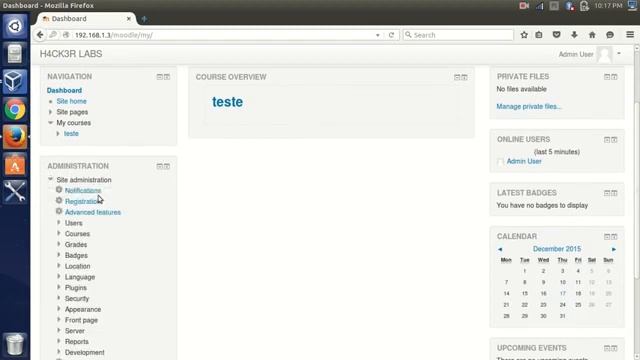This screenshot has height=360, width=640.
Task: Collapse My courses tree node
Action: [x=51, y=122]
